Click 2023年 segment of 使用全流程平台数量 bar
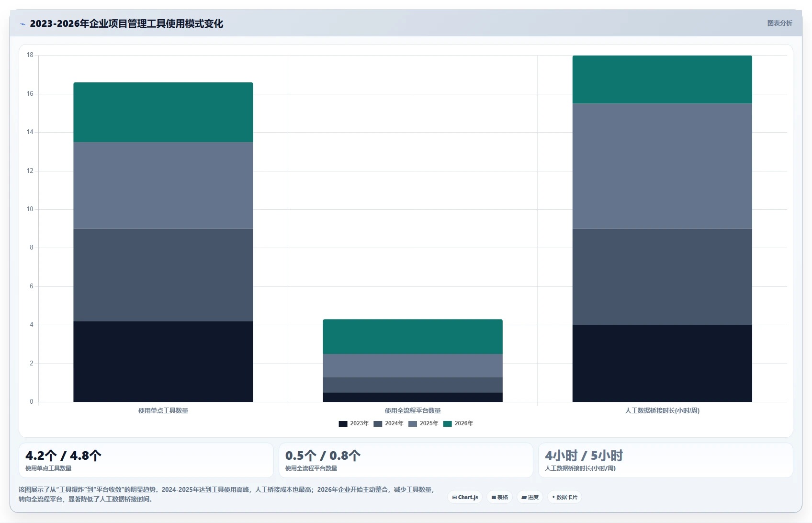 413,397
